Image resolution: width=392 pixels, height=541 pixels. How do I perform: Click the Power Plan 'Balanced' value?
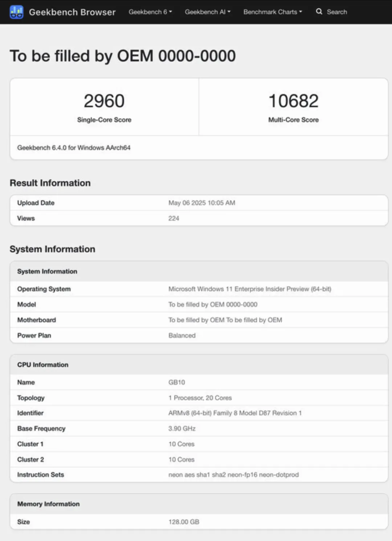pos(182,335)
